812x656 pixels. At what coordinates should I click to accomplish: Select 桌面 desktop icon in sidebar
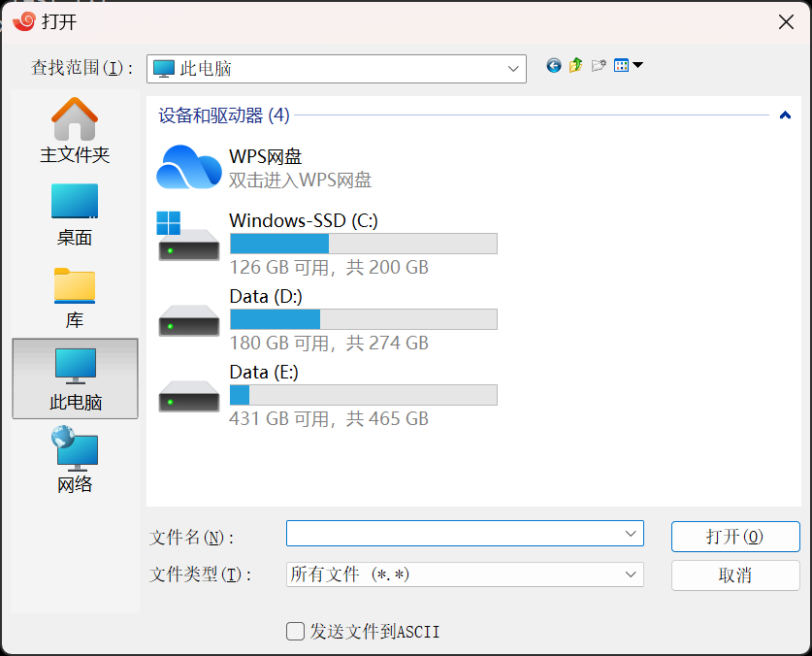pos(75,215)
